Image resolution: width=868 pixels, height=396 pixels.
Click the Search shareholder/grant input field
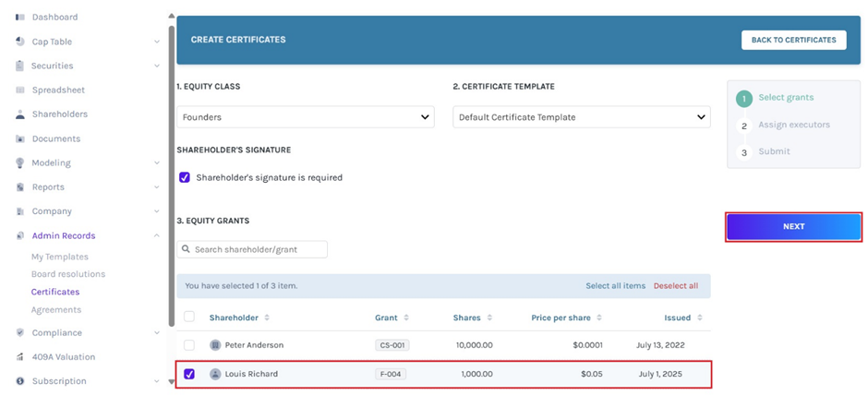pyautogui.click(x=252, y=249)
